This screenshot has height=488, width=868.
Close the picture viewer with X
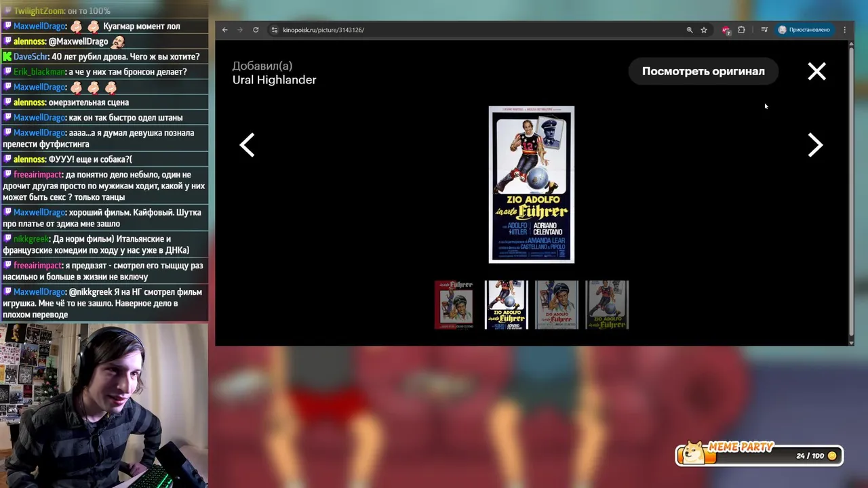tap(816, 71)
